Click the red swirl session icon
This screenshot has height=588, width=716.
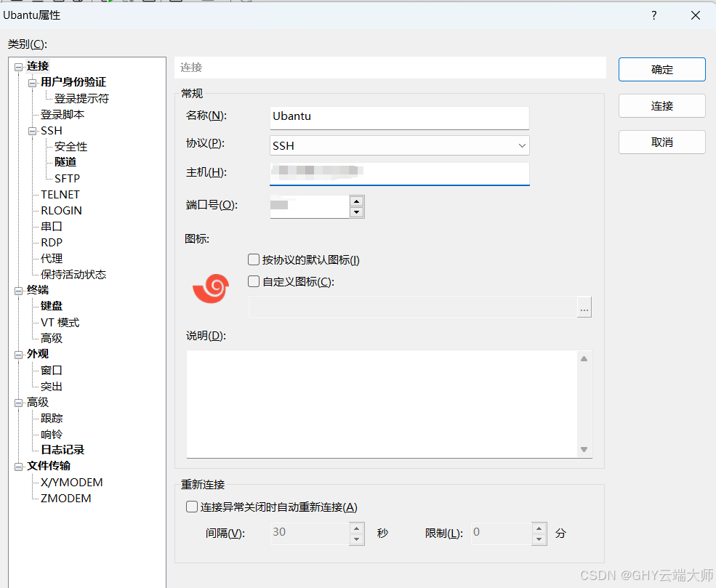coord(211,288)
